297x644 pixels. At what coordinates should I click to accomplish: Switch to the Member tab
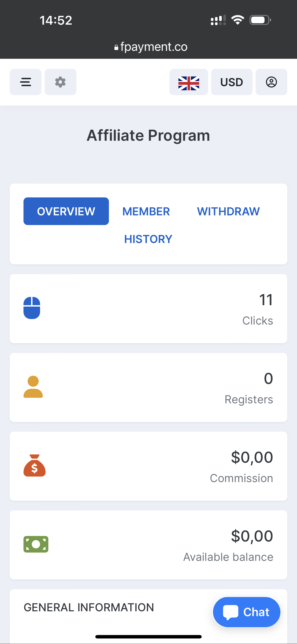point(146,211)
